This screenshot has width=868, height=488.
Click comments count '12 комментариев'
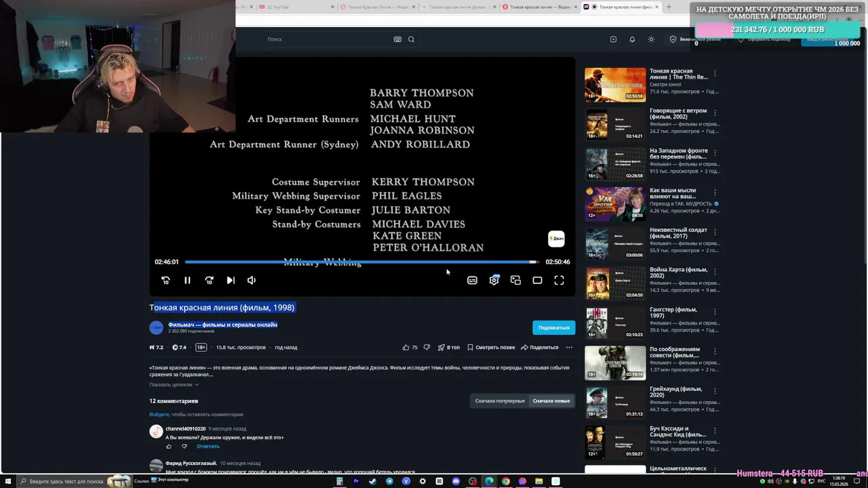[174, 401]
